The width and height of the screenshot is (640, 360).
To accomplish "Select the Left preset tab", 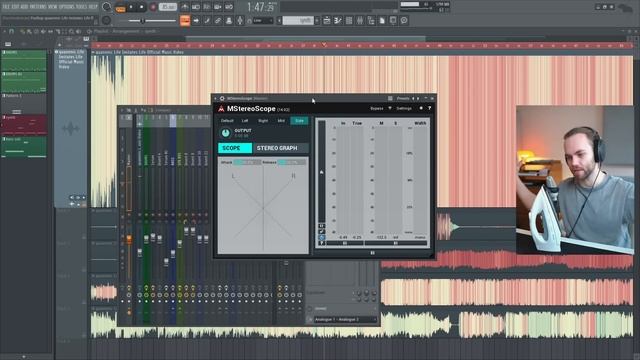I will coord(245,121).
